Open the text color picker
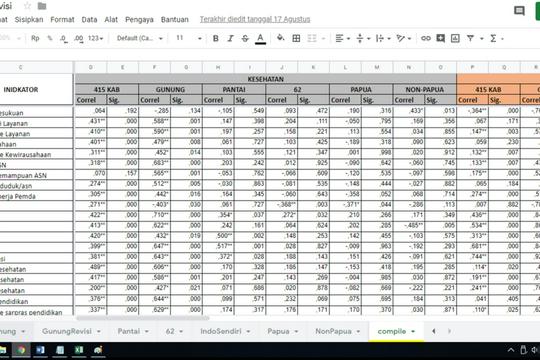Image resolution: width=540 pixels, height=360 pixels. point(260,39)
